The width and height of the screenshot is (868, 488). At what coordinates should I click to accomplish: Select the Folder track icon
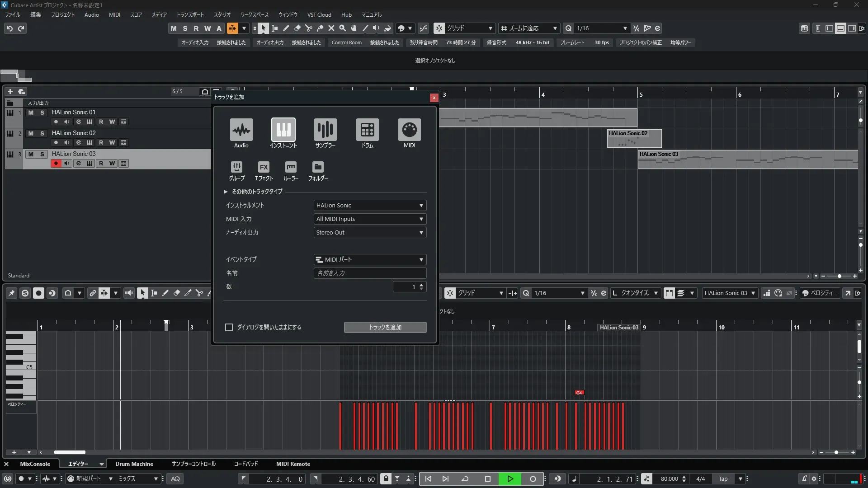pos(318,167)
